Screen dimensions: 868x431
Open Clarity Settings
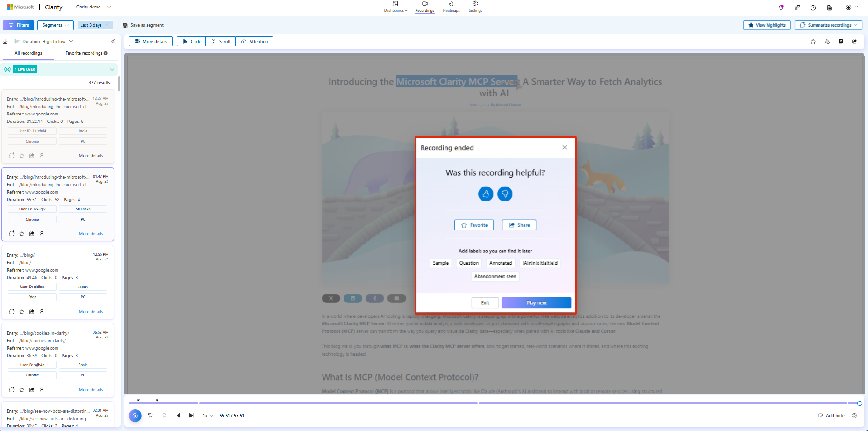tap(475, 7)
